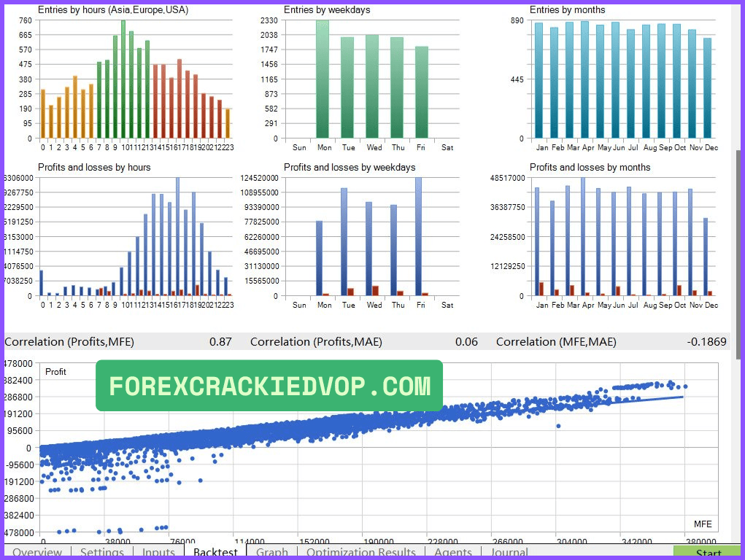Open the Journal tab

tap(509, 553)
